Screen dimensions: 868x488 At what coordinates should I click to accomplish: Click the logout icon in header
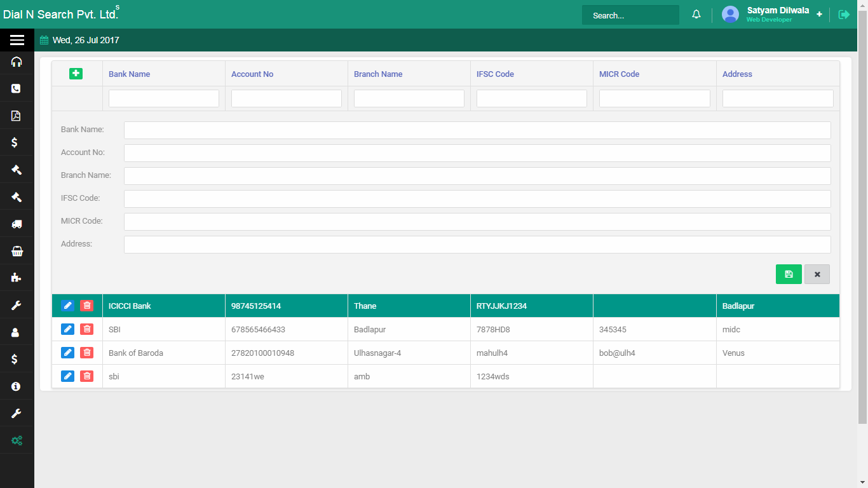click(844, 15)
